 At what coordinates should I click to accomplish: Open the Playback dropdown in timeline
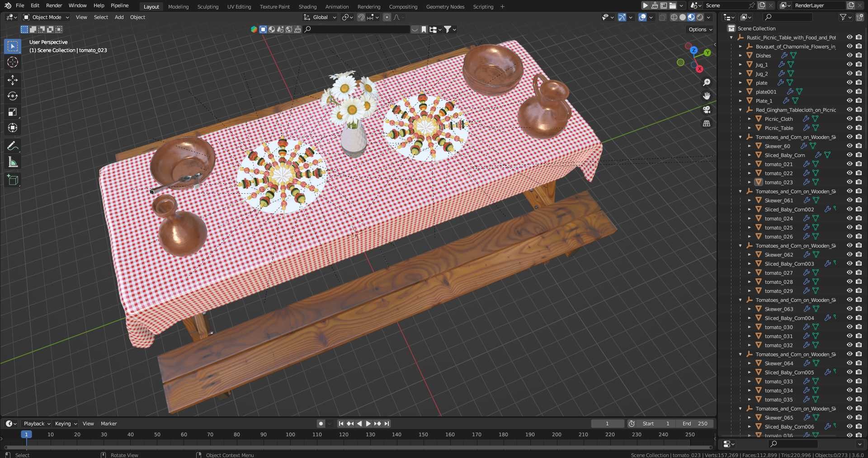[37, 424]
